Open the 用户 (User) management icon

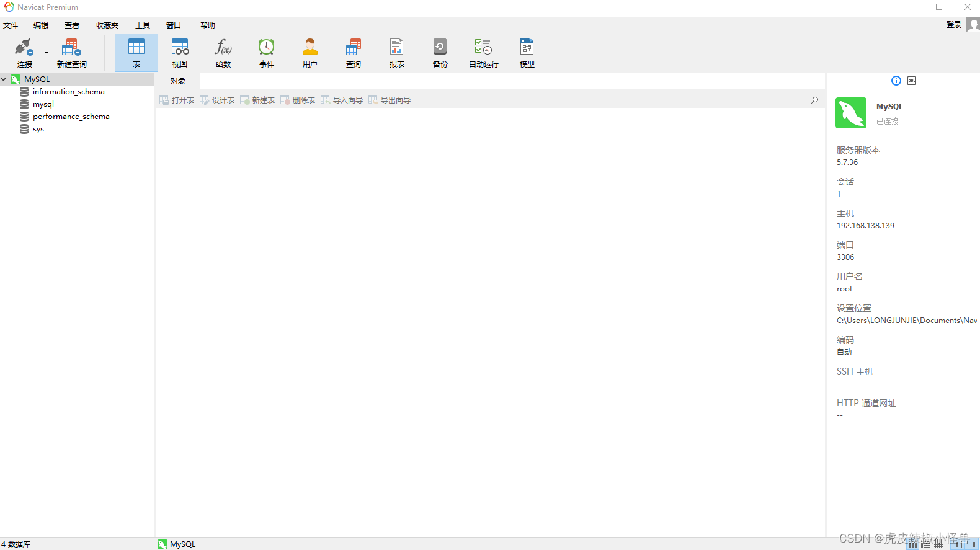point(310,53)
